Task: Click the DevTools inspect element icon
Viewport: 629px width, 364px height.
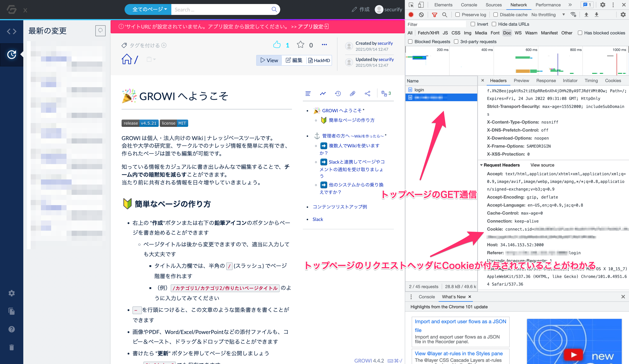Action: (x=411, y=5)
